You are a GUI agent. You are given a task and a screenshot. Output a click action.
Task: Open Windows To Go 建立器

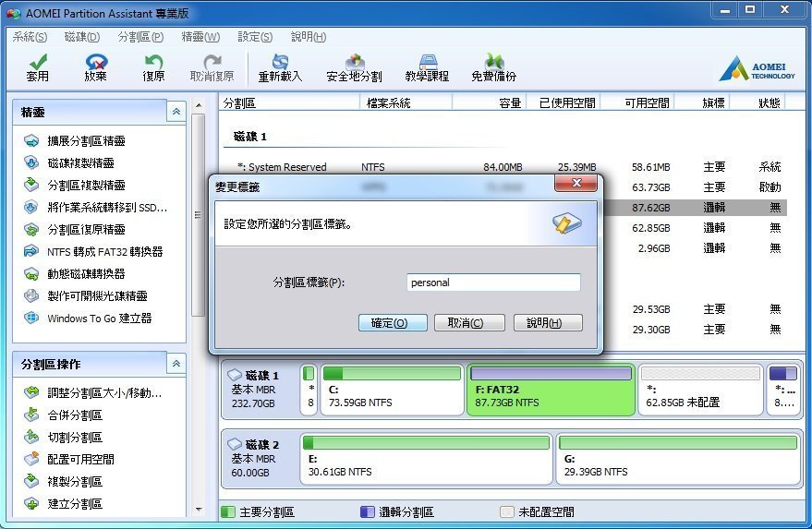click(100, 319)
